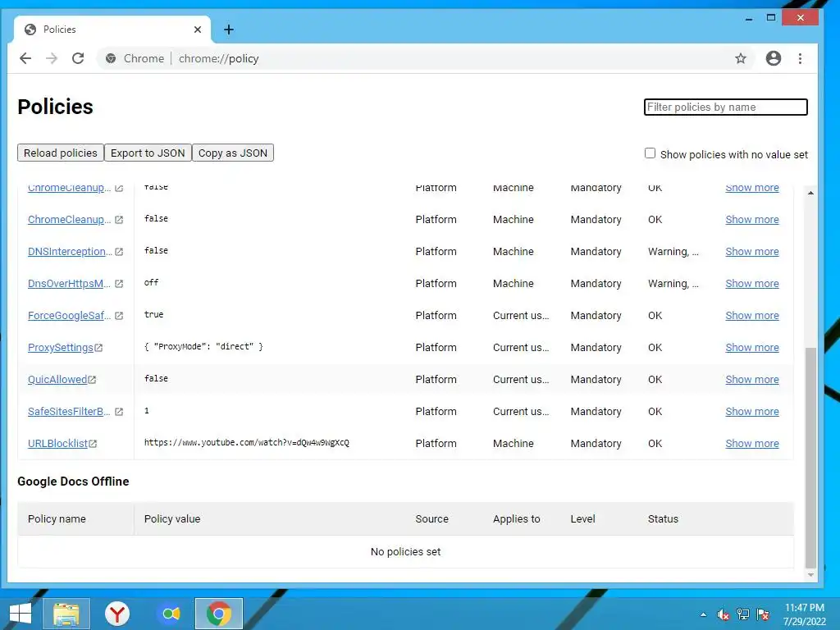Go back using the browser back arrow

point(25,58)
